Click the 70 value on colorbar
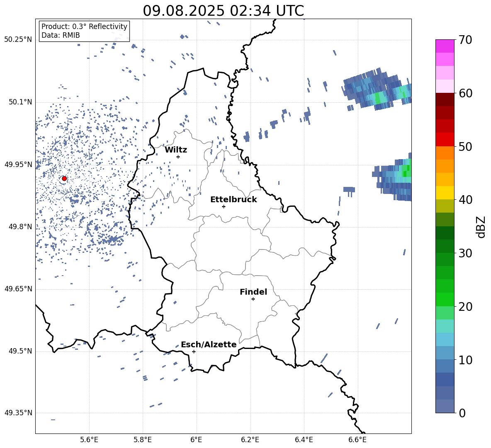 (x=465, y=40)
